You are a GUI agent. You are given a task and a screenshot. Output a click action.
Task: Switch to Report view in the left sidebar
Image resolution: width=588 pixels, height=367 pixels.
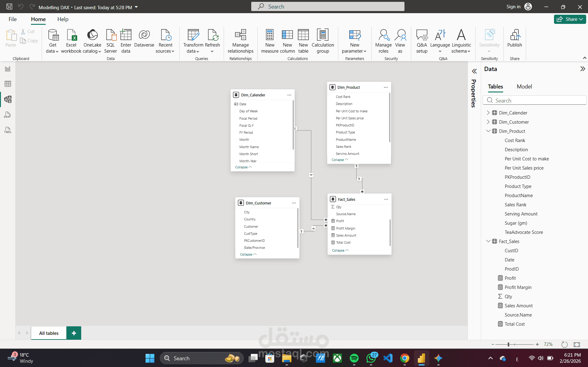click(8, 69)
